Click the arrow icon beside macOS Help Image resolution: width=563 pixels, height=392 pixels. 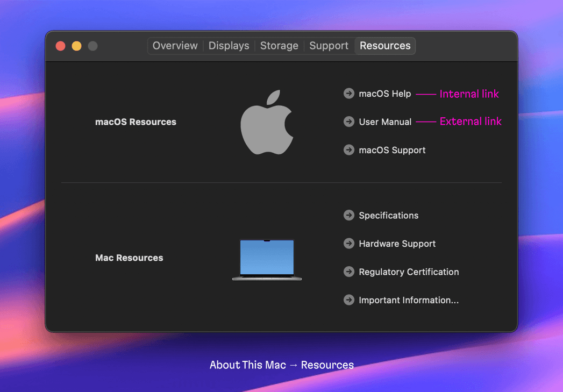[348, 94]
